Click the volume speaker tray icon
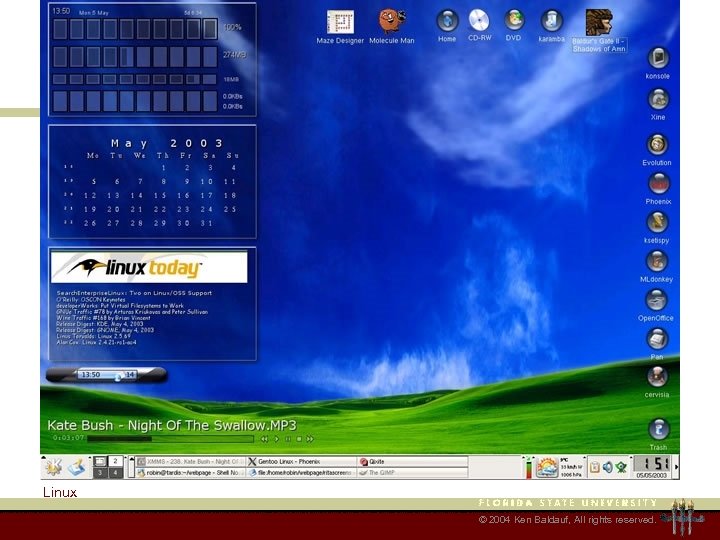Image resolution: width=720 pixels, height=540 pixels. [608, 467]
